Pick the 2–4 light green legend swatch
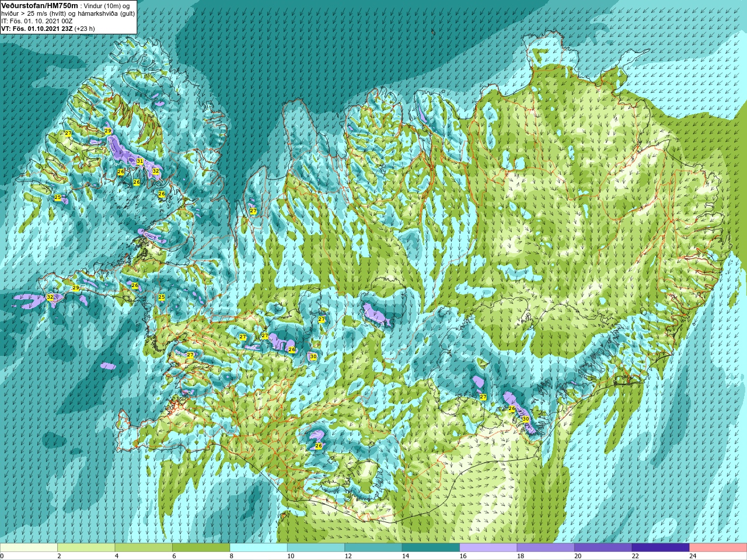This screenshot has height=560, width=747. (x=86, y=548)
